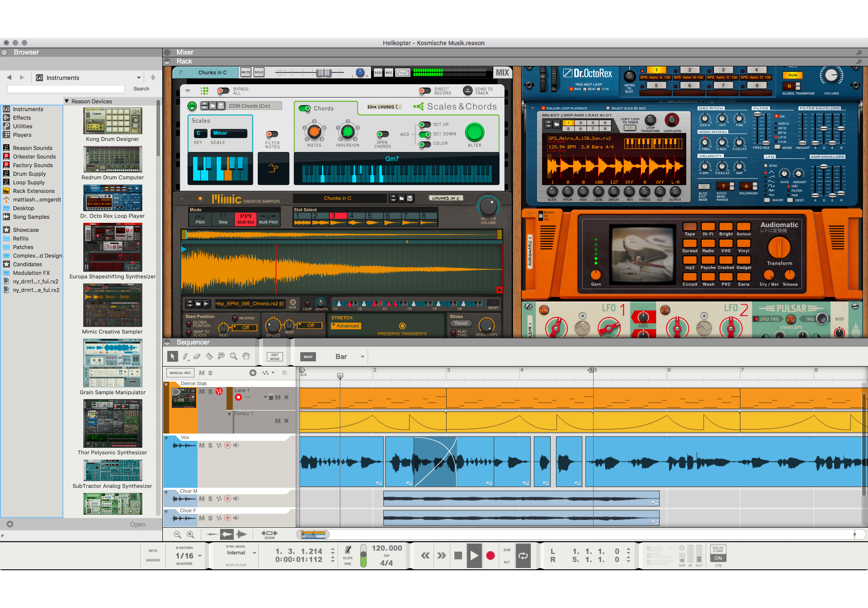Click the transport play button
Screen dimensions: 868x608
[474, 555]
